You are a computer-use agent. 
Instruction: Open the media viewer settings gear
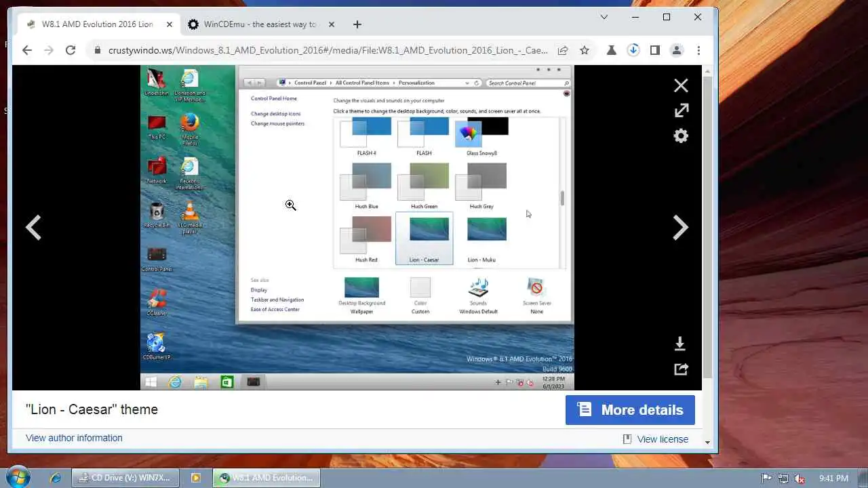point(681,136)
